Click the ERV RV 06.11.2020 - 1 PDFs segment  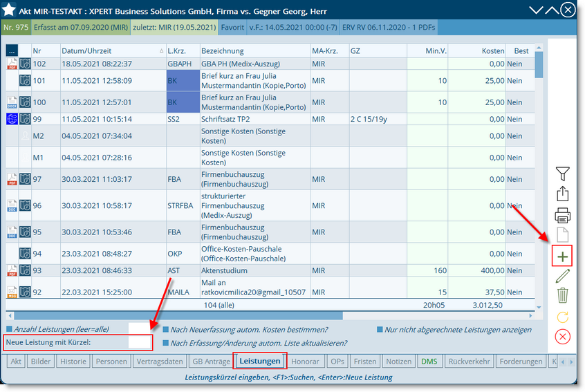pyautogui.click(x=389, y=27)
